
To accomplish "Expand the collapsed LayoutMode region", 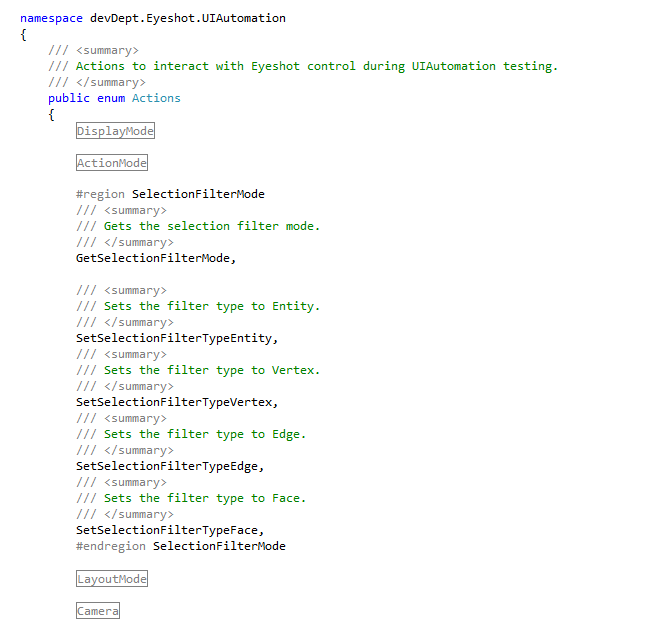I will pyautogui.click(x=111, y=579).
